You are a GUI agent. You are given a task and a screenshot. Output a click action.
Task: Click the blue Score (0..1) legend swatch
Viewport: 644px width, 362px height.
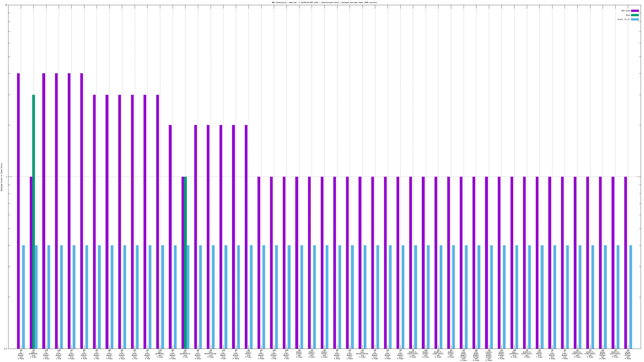[x=635, y=19]
